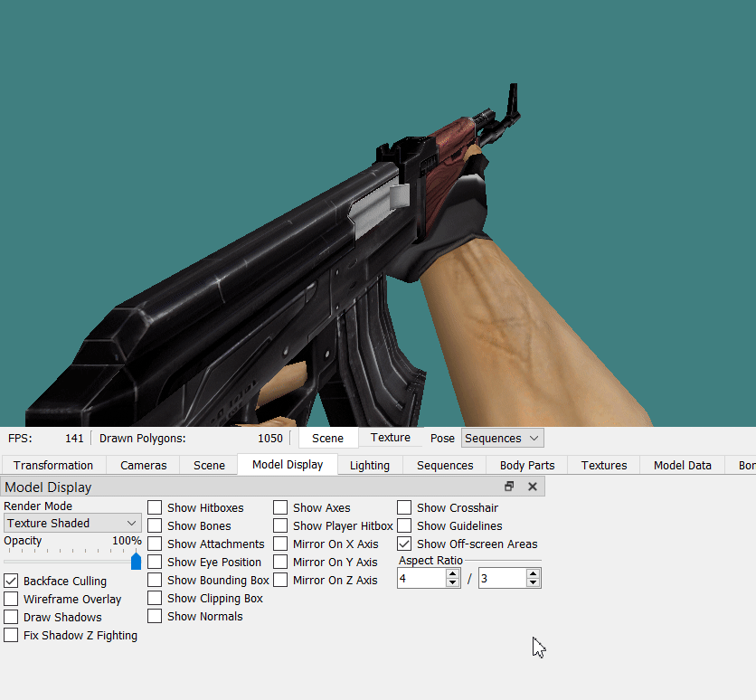Select the Texture view tab

391,437
